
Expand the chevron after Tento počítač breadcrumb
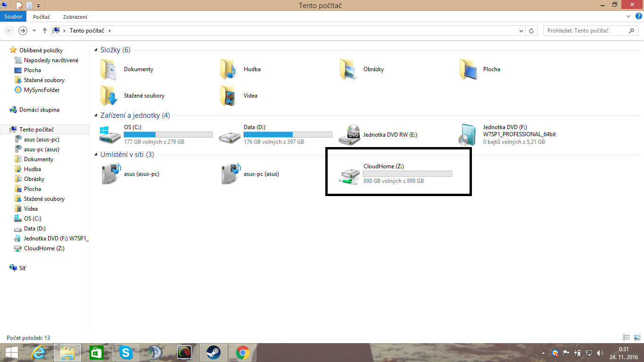pos(110,31)
